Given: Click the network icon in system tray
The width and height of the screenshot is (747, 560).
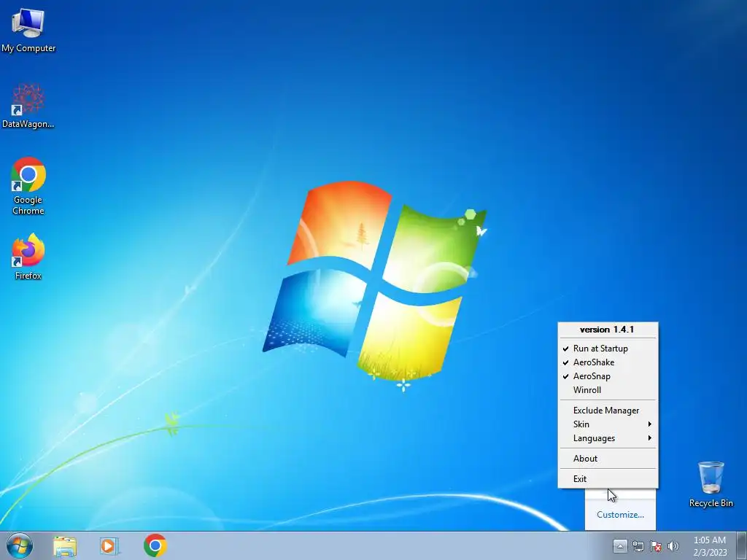Looking at the screenshot, I should pyautogui.click(x=638, y=546).
